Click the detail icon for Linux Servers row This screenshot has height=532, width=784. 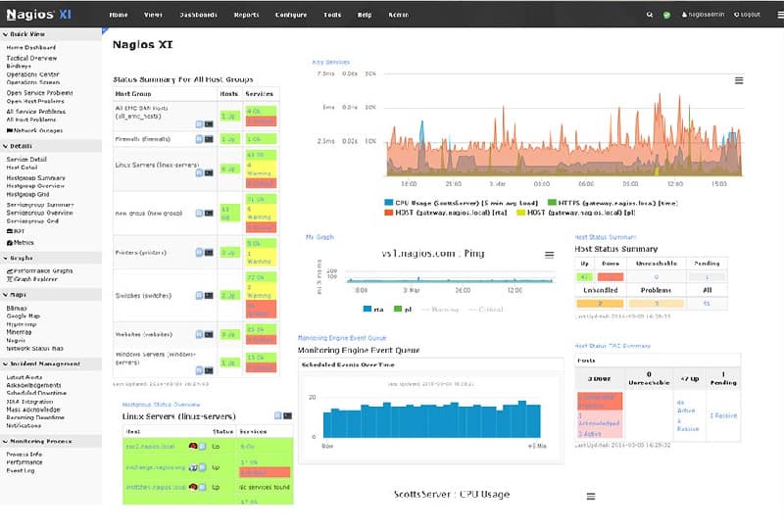click(x=199, y=173)
